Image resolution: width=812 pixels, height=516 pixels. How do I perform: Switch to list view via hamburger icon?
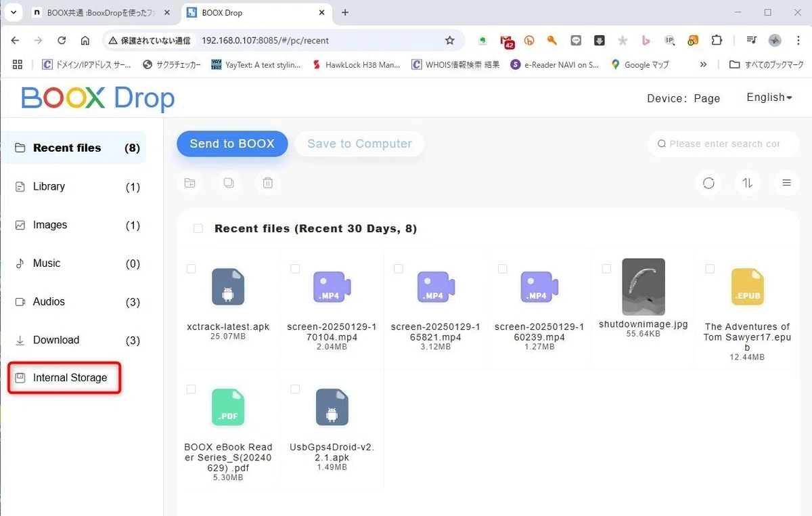(x=786, y=183)
